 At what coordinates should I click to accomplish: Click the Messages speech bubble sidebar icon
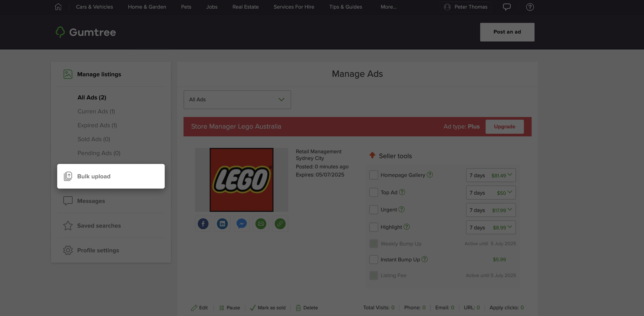point(68,201)
